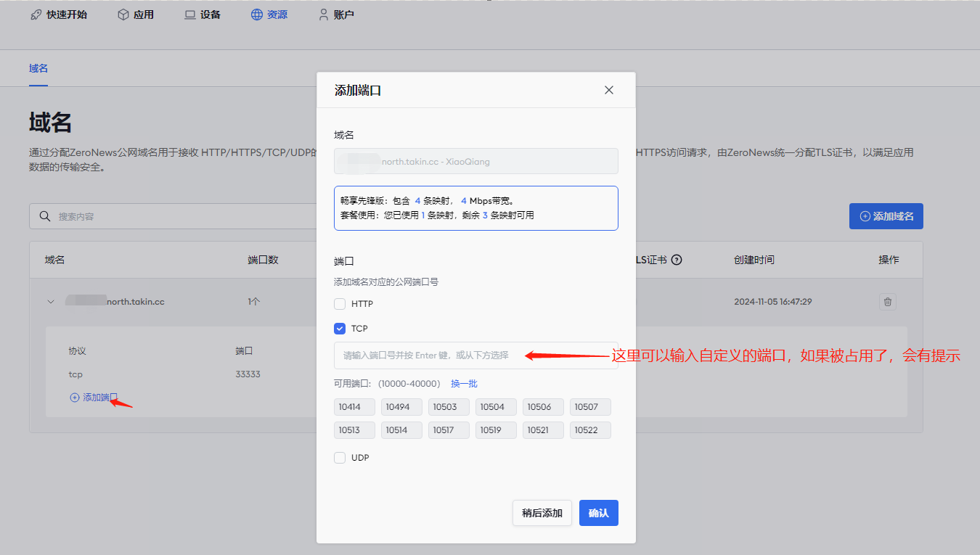
Task: Switch to the 域名 tab
Action: tap(38, 68)
